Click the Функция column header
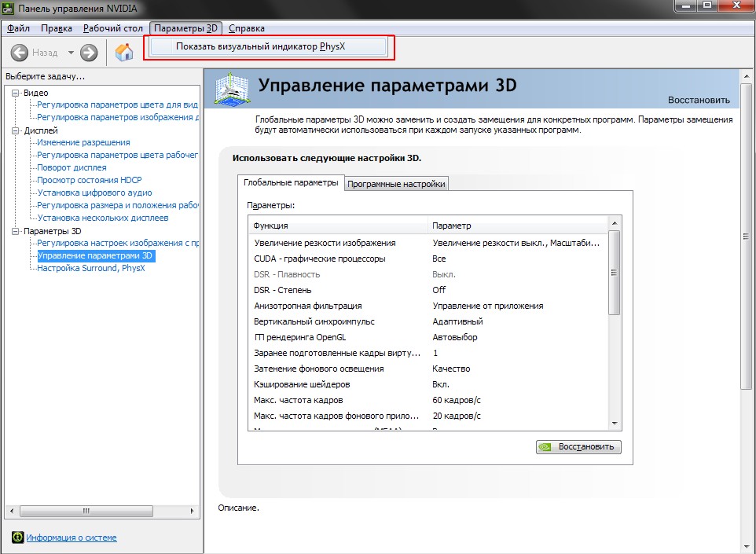 tap(338, 226)
